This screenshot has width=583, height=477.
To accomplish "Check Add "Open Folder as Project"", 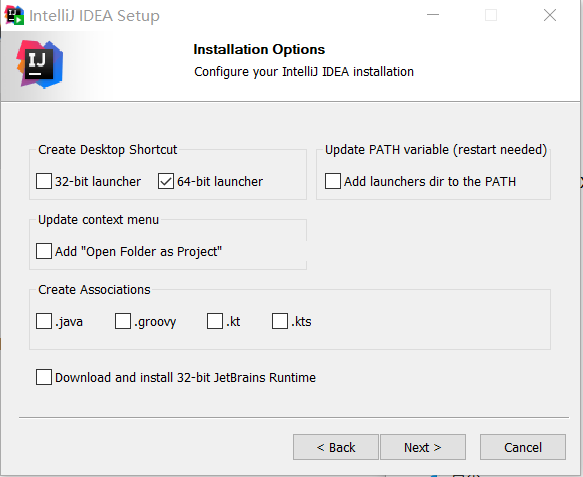I will coord(44,251).
